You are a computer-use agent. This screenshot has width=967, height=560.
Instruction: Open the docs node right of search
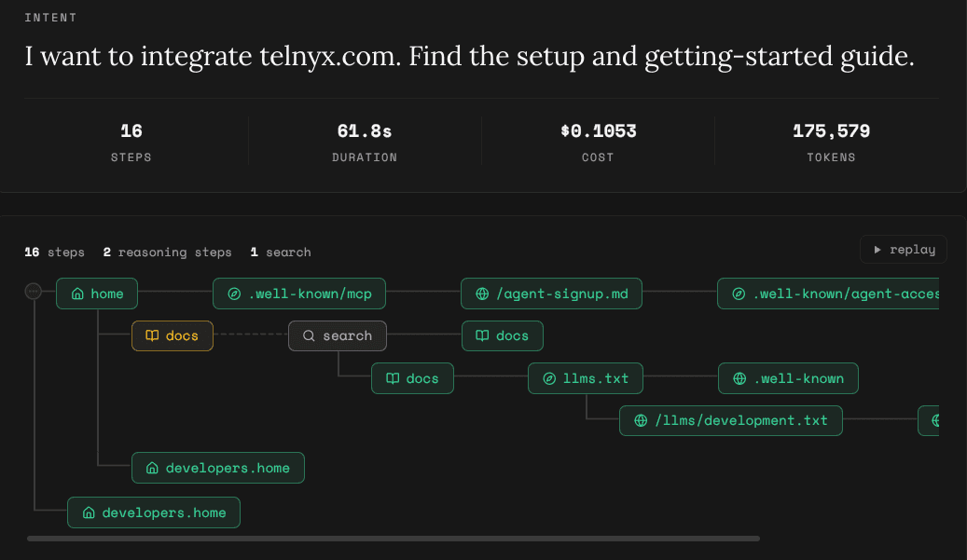coord(503,335)
